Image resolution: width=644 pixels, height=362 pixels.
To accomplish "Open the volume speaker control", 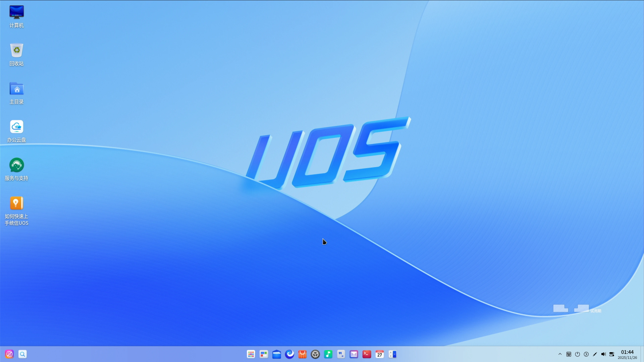I will pyautogui.click(x=604, y=354).
